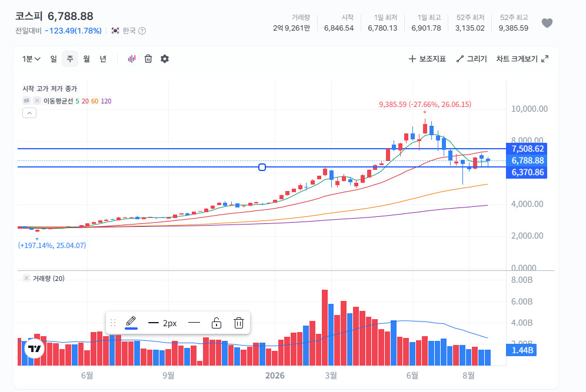This screenshot has width=586, height=392.
Task: Click the trash icon in chart toolbar
Action: pyautogui.click(x=148, y=59)
